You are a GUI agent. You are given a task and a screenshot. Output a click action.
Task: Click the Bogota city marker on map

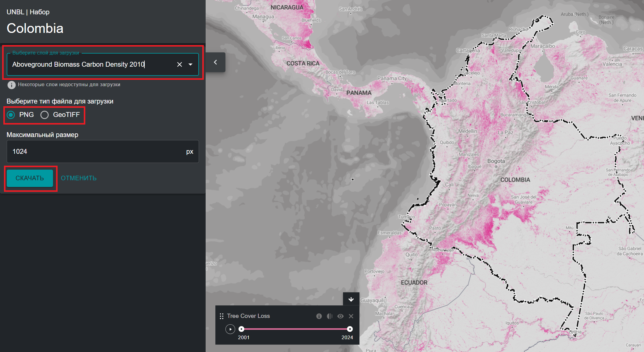496,167
